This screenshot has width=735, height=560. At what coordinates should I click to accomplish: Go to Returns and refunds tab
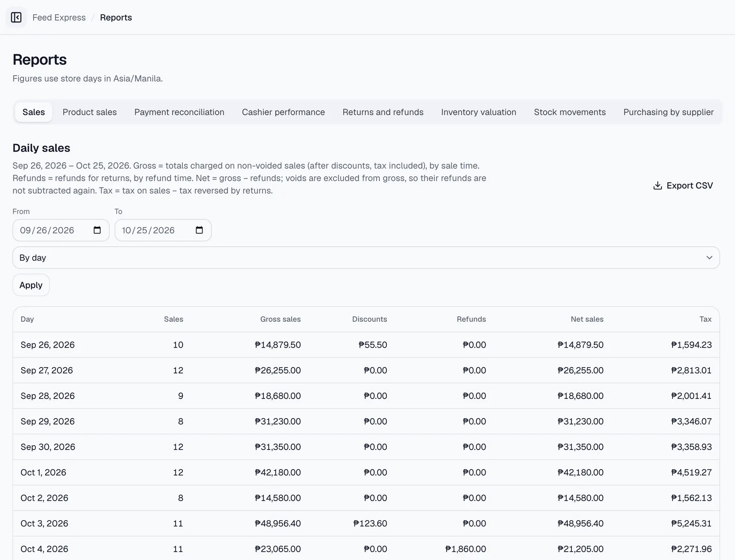click(383, 112)
